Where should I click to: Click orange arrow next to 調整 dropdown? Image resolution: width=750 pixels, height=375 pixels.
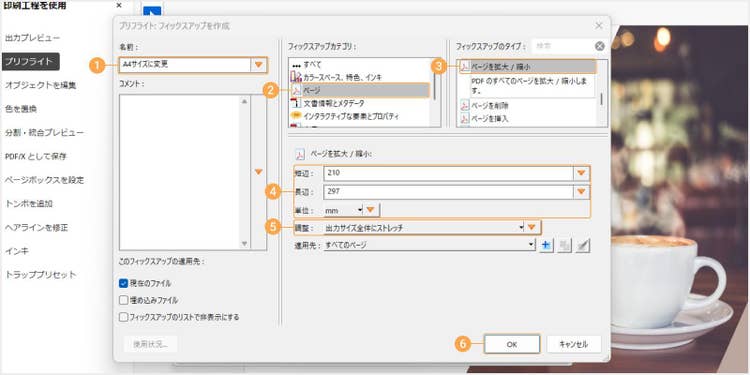pos(532,228)
